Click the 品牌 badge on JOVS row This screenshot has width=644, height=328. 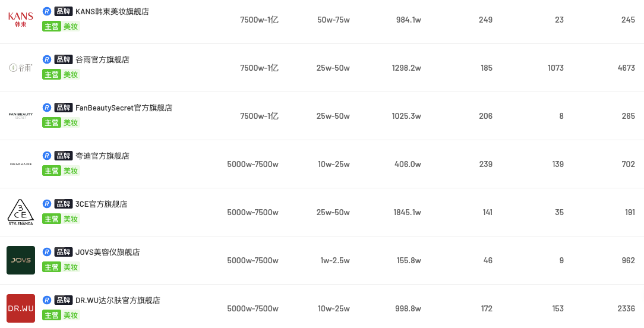click(63, 252)
